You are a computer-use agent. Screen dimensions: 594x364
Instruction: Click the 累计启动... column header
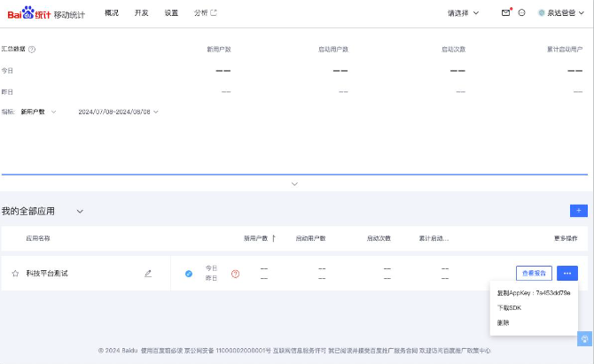tap(434, 238)
